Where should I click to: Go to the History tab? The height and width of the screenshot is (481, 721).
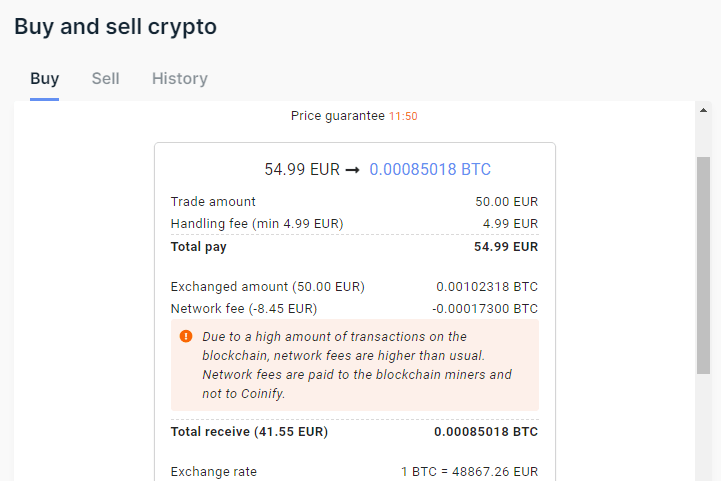(180, 79)
